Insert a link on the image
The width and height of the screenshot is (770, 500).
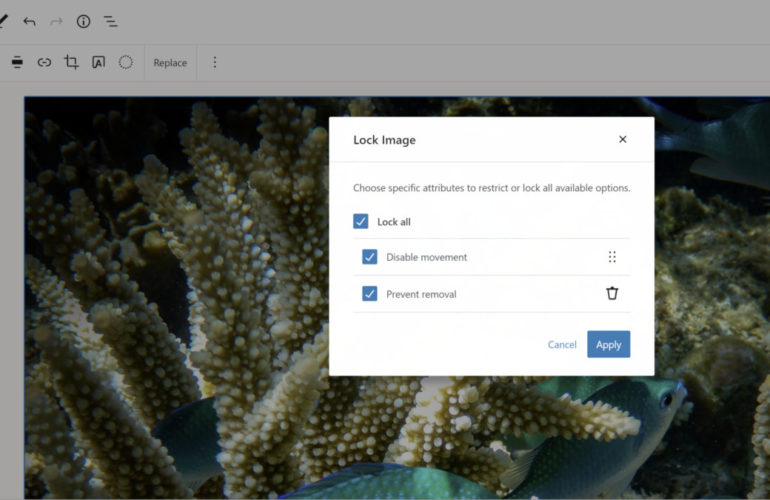(x=44, y=62)
